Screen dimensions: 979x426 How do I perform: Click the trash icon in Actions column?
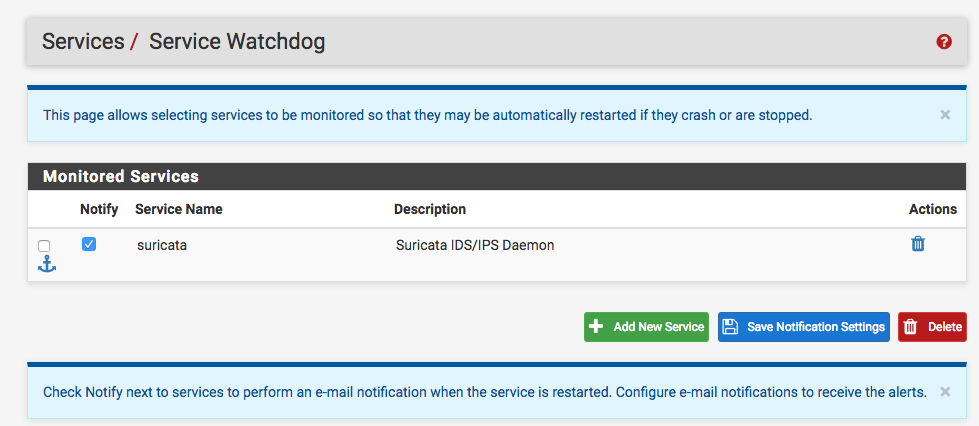[x=917, y=244]
